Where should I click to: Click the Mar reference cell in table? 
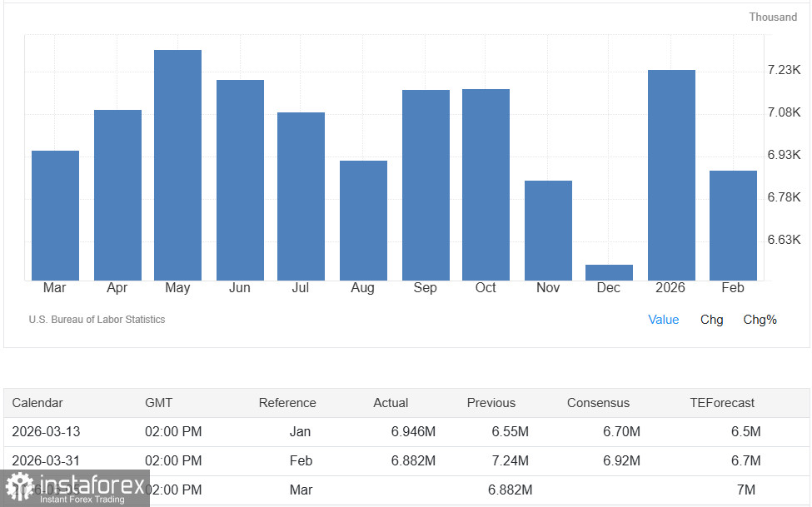(x=301, y=490)
